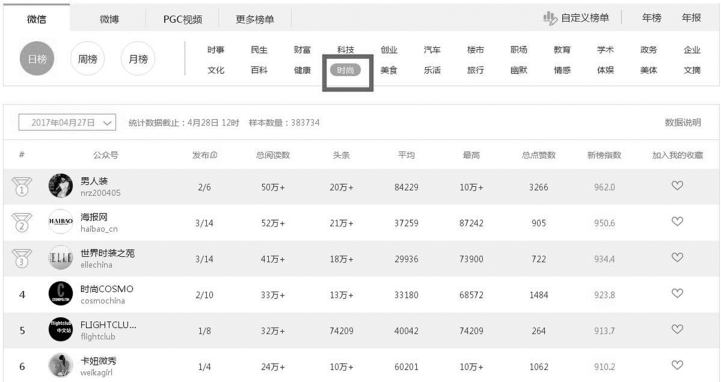Click the highlighted 时尚 category pill

345,70
